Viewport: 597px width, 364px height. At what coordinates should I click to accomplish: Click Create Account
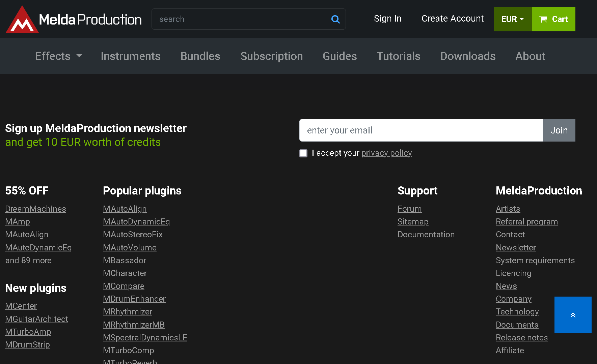click(x=453, y=19)
